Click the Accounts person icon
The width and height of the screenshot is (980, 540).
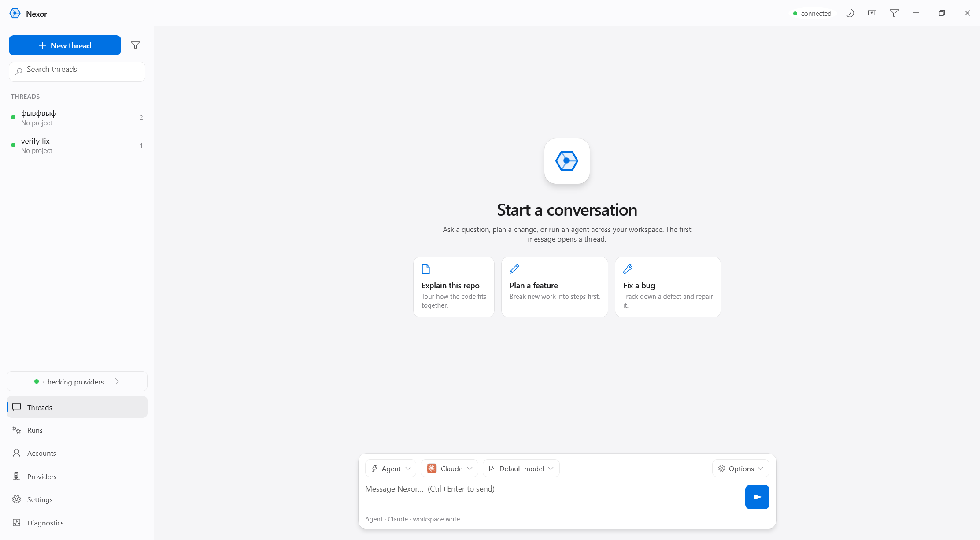17,453
